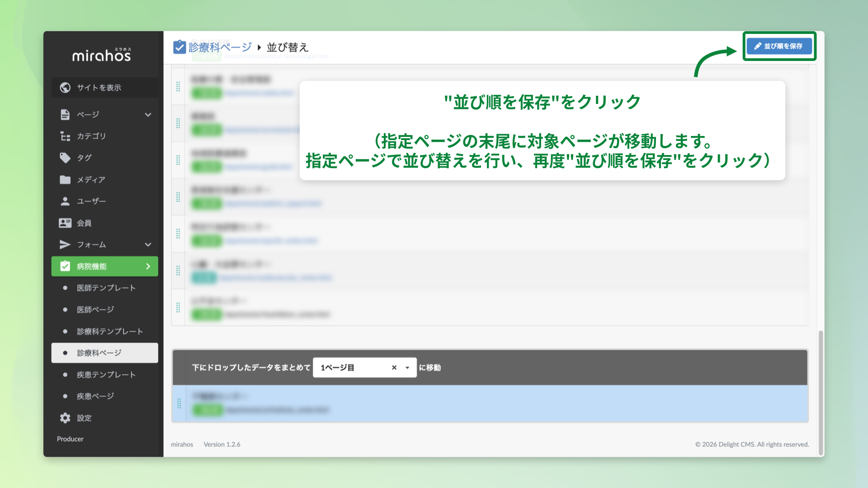Select the 病院機能 clipboard icon

click(65, 266)
